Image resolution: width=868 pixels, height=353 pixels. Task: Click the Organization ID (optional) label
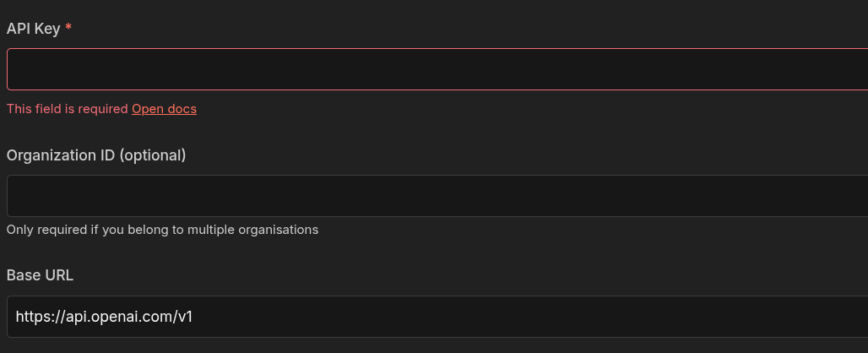point(96,155)
